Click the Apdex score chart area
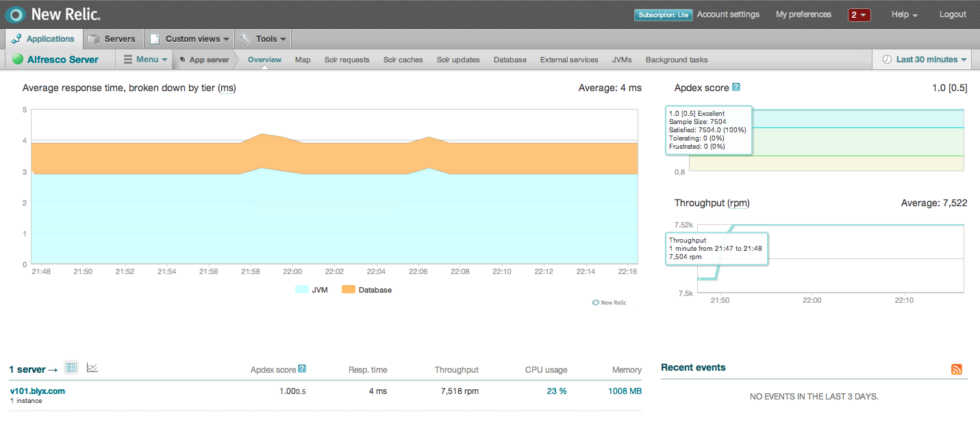 (827, 140)
